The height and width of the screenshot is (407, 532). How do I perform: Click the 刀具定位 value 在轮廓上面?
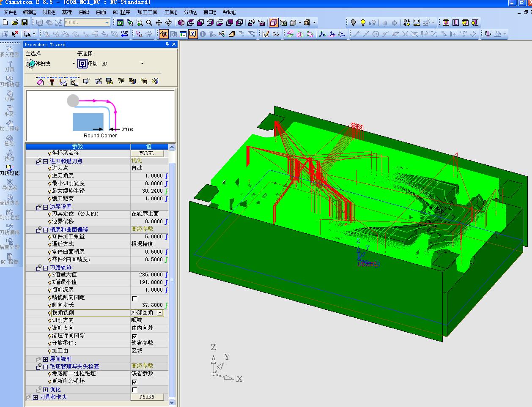click(145, 214)
